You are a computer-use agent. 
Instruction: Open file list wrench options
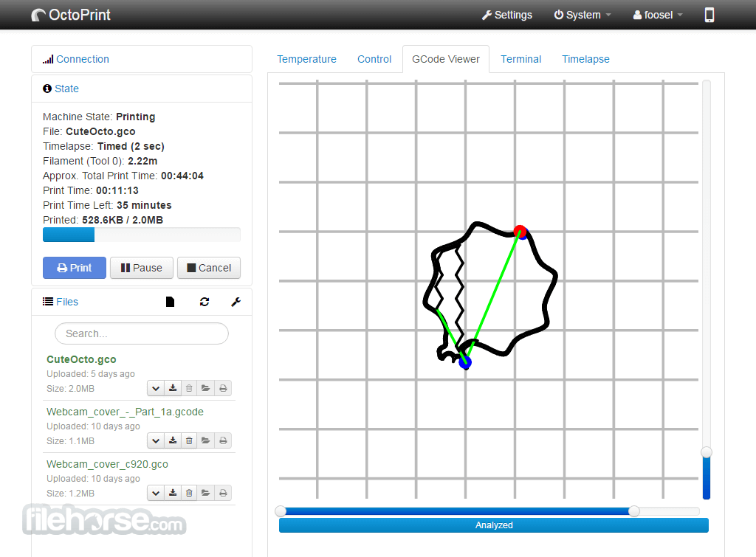tap(236, 302)
